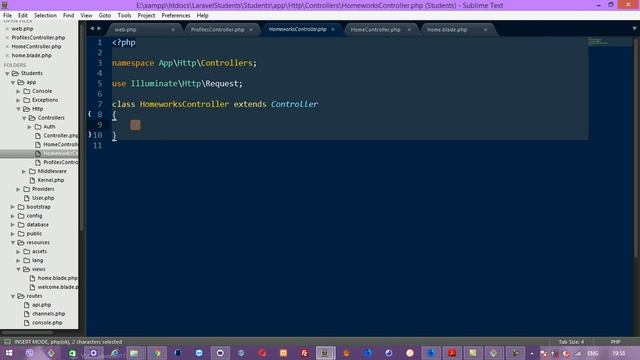640x360 pixels.
Task: Click the editor vertical scrollbar
Action: tap(636, 147)
